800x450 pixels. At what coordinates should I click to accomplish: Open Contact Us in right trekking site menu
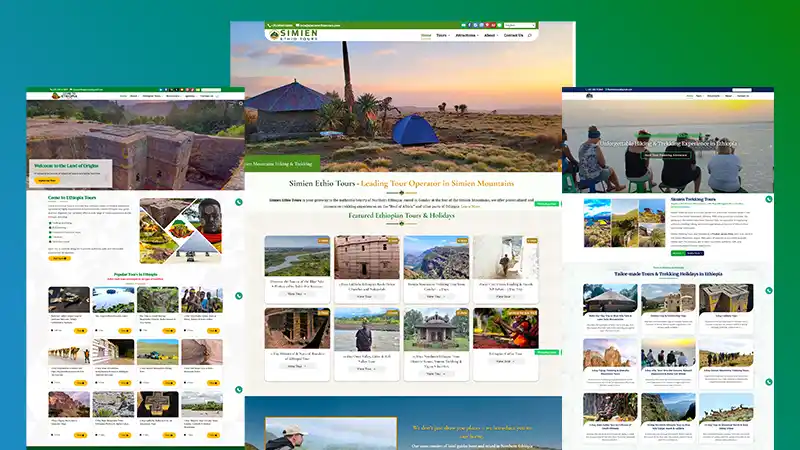coord(743,96)
